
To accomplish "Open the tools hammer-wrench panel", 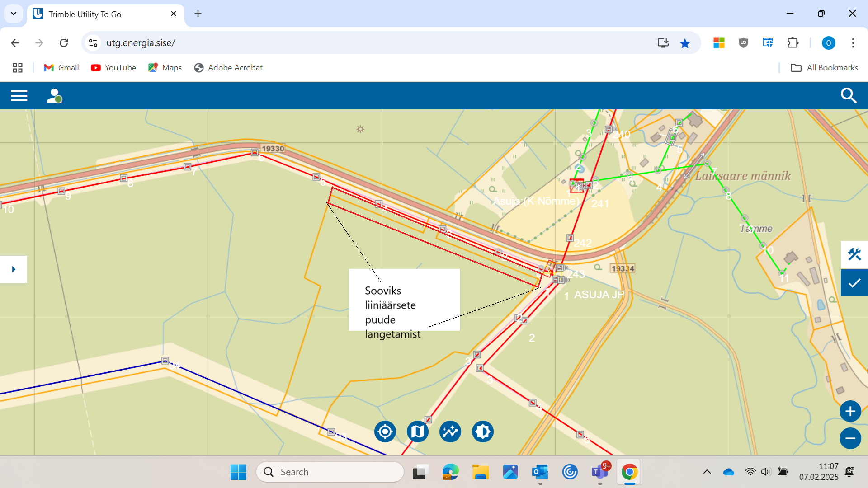I will tap(854, 254).
